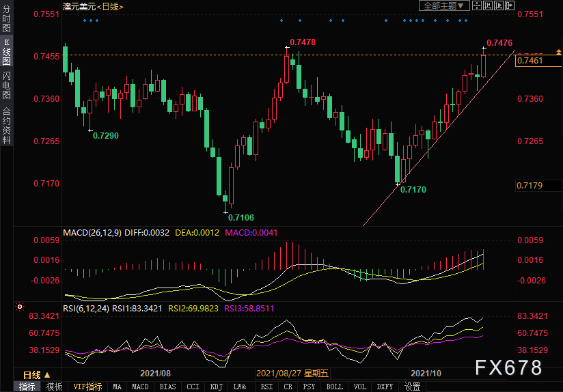Screen dimensions: 563x392
Task: Click the VIP指标 button in bottom bar
Action: [x=88, y=387]
